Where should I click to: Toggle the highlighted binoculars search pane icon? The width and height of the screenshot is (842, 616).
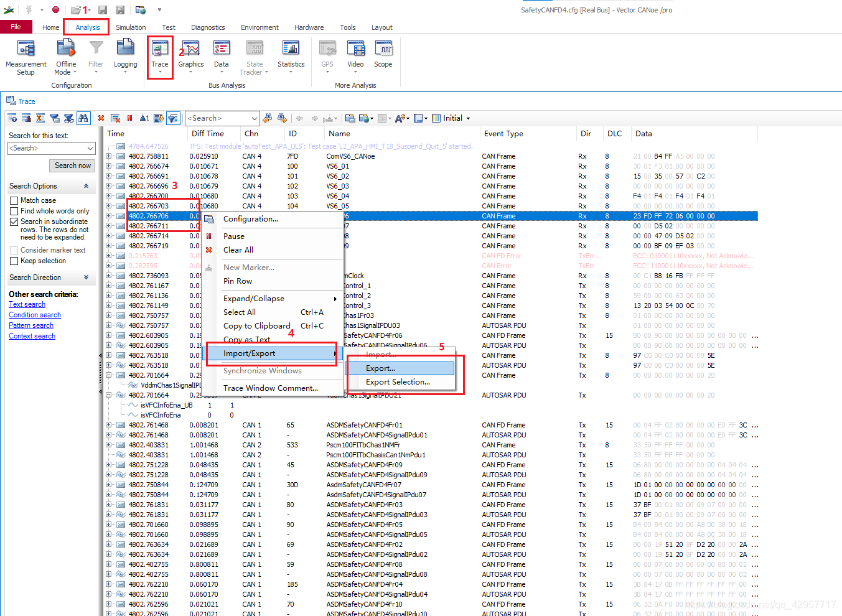coord(83,118)
